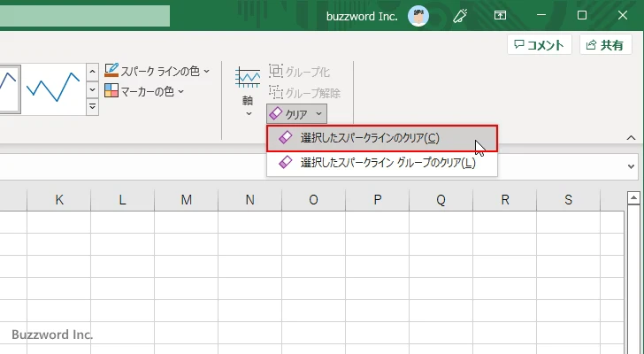Select column S header
Screen dimensions: 644x354
pos(569,200)
